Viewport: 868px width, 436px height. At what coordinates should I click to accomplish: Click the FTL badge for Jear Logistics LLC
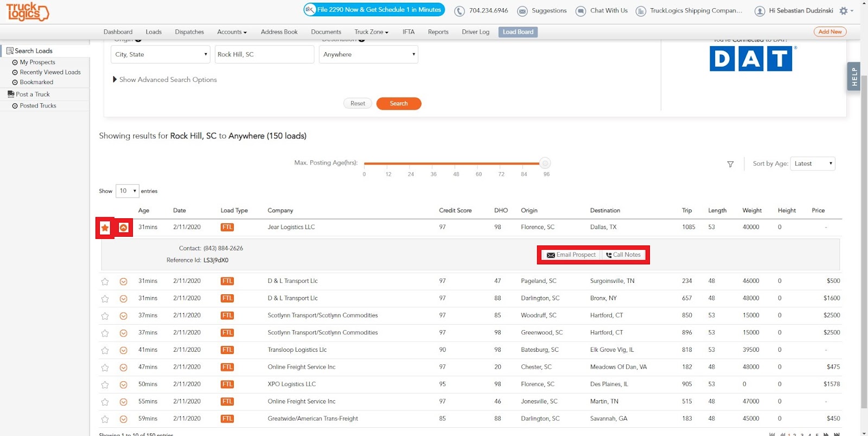pos(227,228)
